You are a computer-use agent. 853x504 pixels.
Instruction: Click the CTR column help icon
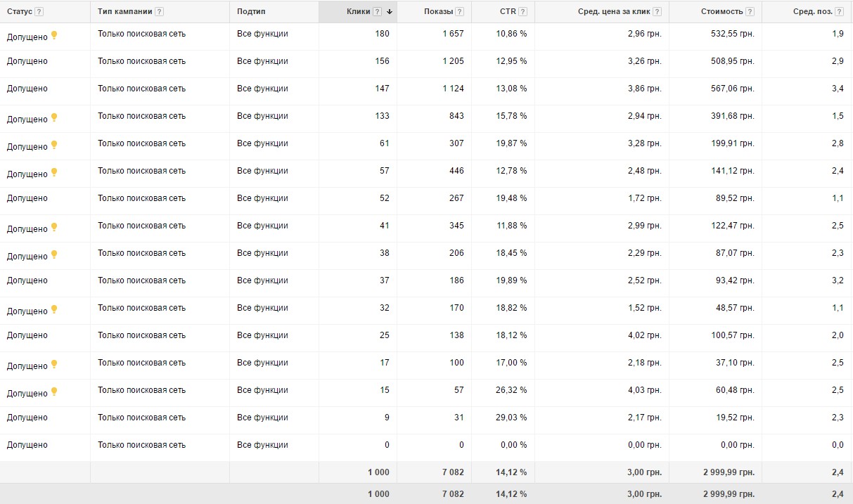pyautogui.click(x=522, y=12)
